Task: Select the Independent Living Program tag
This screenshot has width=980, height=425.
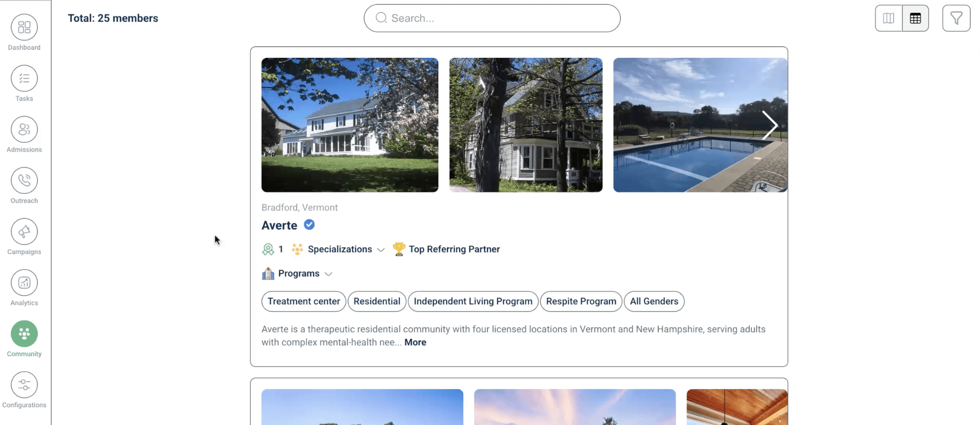Action: [x=473, y=301]
